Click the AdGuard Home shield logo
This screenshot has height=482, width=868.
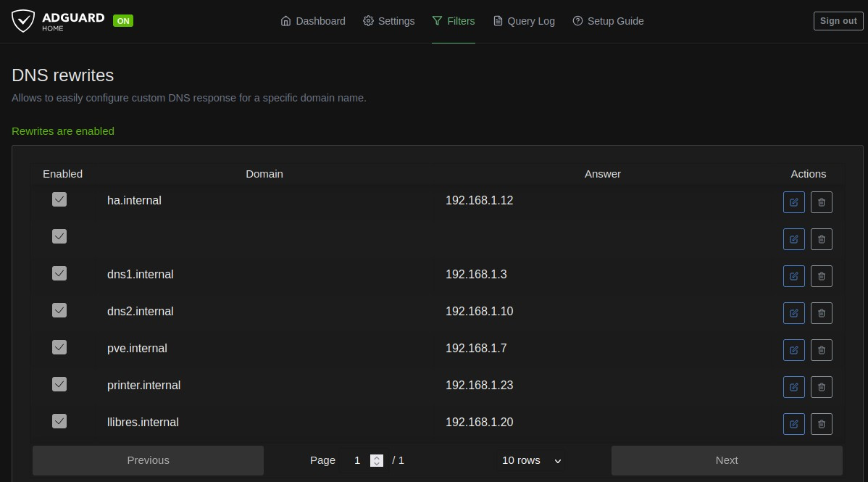tap(22, 20)
